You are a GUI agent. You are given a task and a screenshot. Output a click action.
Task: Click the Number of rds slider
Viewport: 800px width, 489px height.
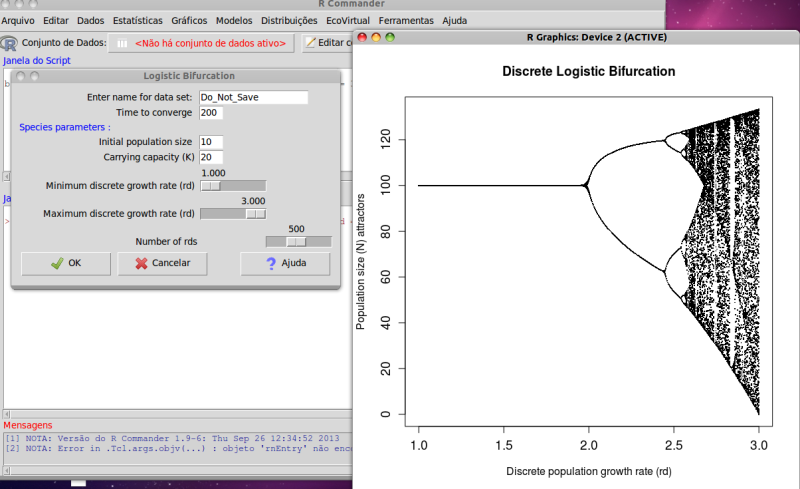[298, 241]
